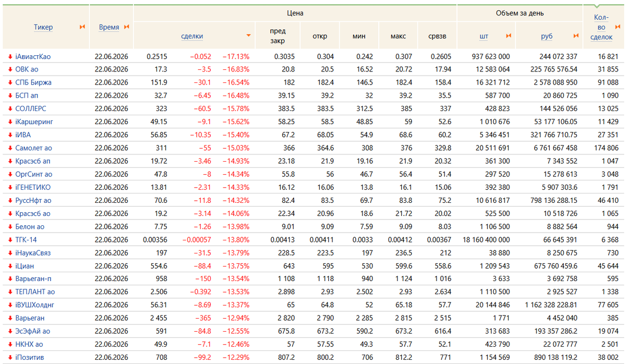Click the sort icon next to Время header
The height and width of the screenshot is (364, 626).
(127, 27)
